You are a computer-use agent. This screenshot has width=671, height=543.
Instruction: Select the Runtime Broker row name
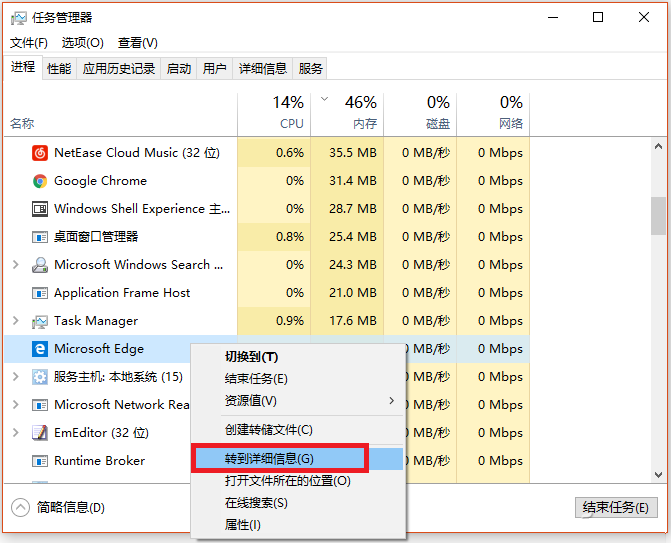click(x=99, y=461)
